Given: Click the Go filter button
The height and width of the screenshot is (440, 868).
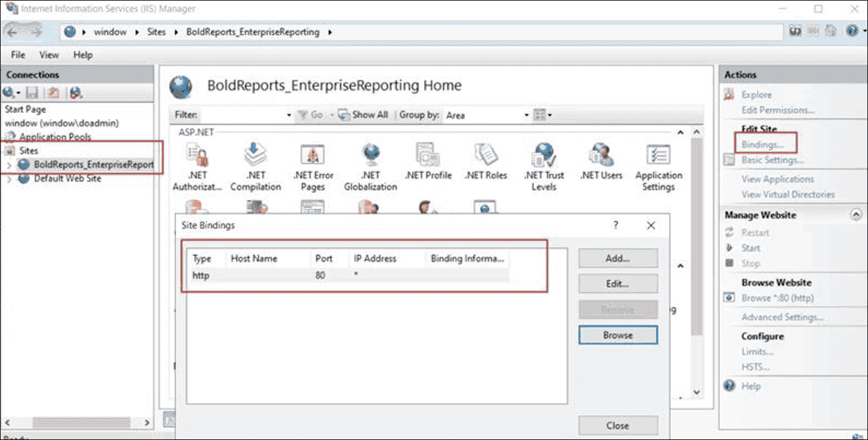Looking at the screenshot, I should coord(311,115).
